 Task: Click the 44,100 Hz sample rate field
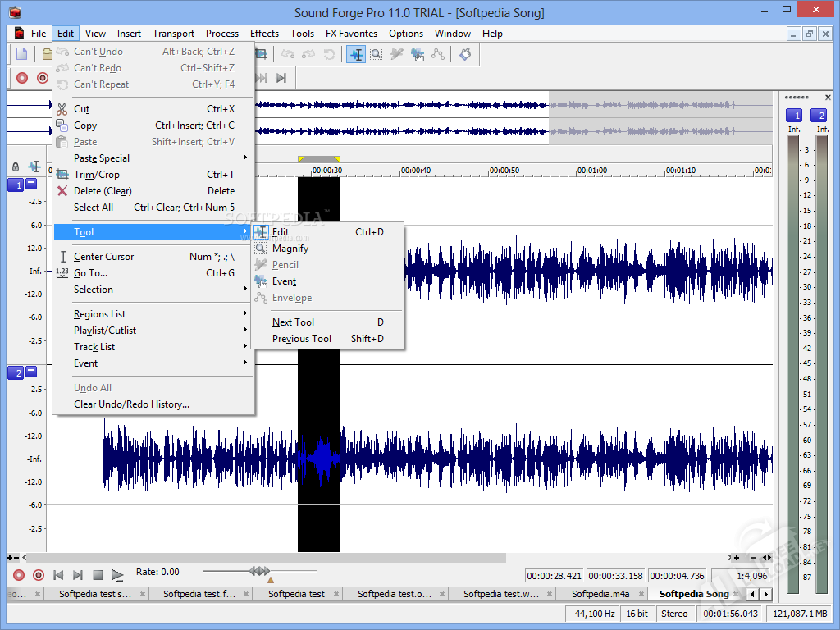pyautogui.click(x=594, y=614)
